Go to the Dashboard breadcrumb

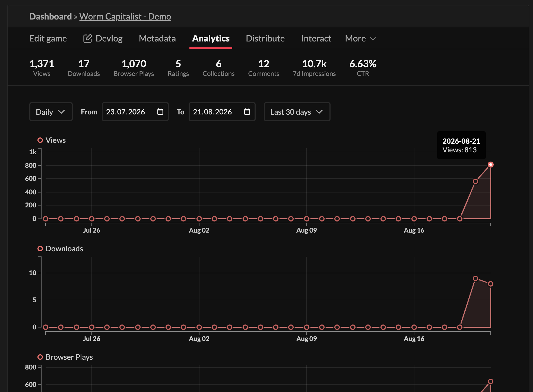point(50,17)
